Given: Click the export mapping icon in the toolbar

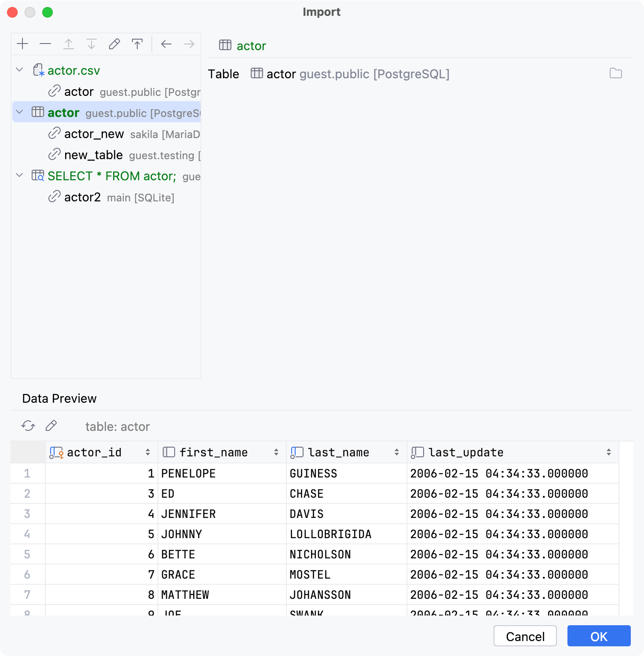Looking at the screenshot, I should tap(137, 44).
